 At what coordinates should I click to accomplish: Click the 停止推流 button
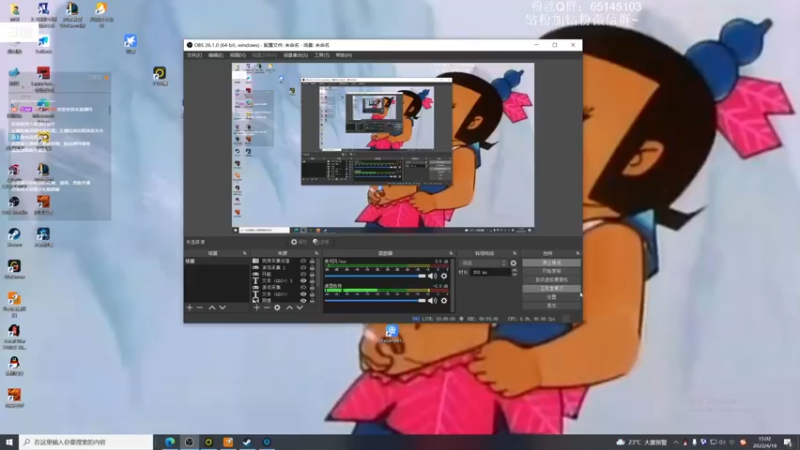pos(551,263)
